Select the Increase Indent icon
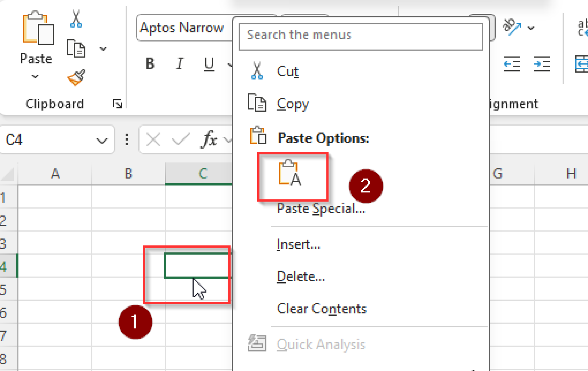Viewport: 588px width, 371px height. click(x=542, y=64)
